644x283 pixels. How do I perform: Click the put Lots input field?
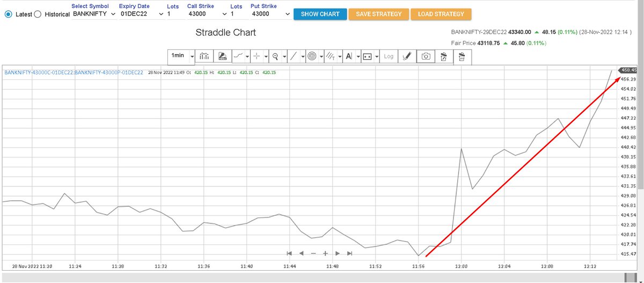click(x=238, y=13)
